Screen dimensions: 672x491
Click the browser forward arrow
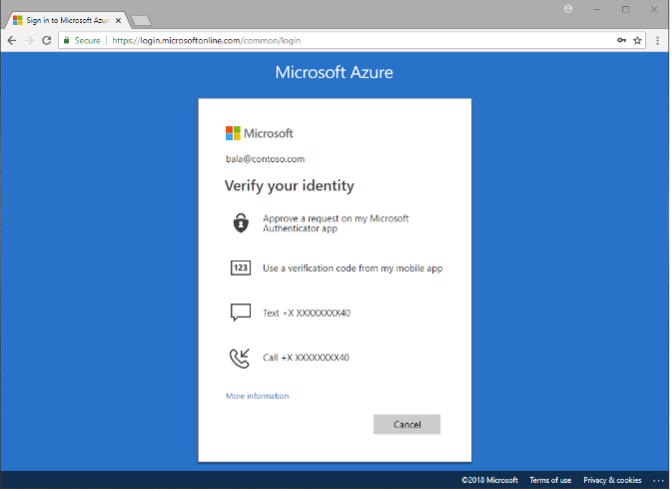click(x=29, y=41)
